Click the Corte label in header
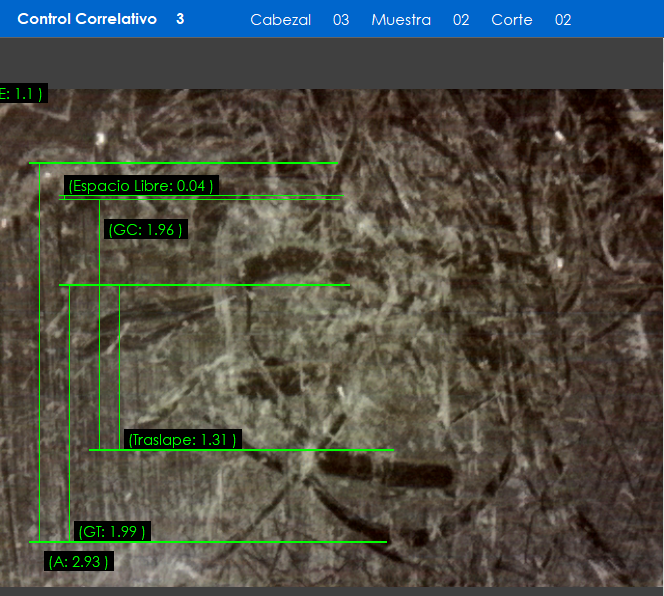664x596 pixels. [511, 20]
